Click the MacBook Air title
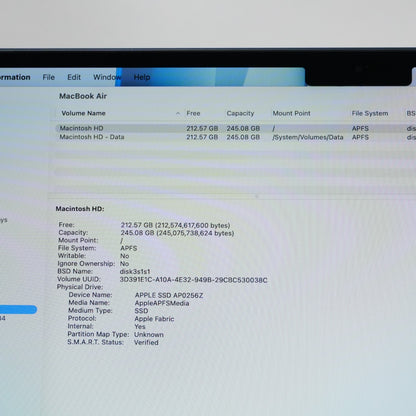The height and width of the screenshot is (416, 416). coord(83,96)
